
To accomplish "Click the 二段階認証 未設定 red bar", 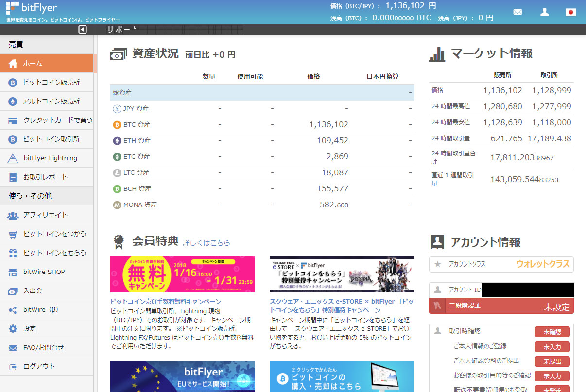I will pos(501,306).
